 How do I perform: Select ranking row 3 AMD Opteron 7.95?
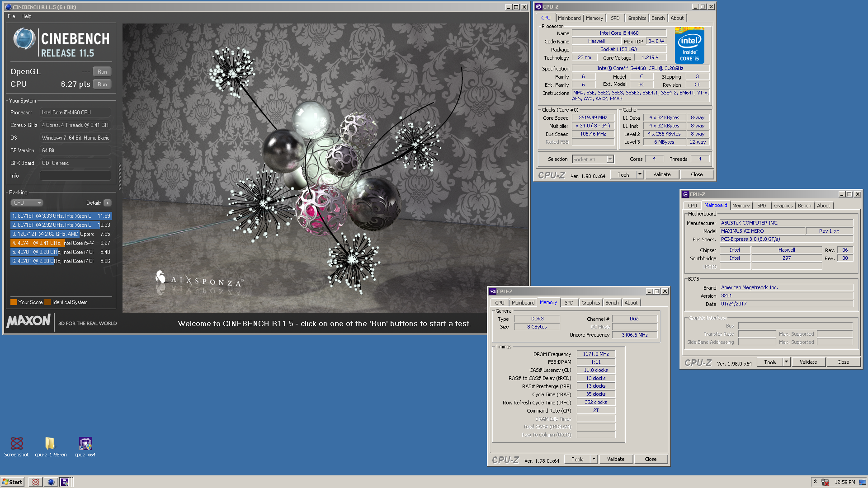coord(61,234)
